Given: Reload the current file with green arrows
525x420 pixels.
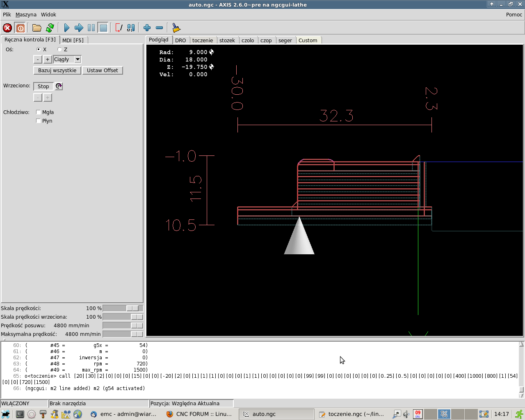Looking at the screenshot, I should (50, 28).
